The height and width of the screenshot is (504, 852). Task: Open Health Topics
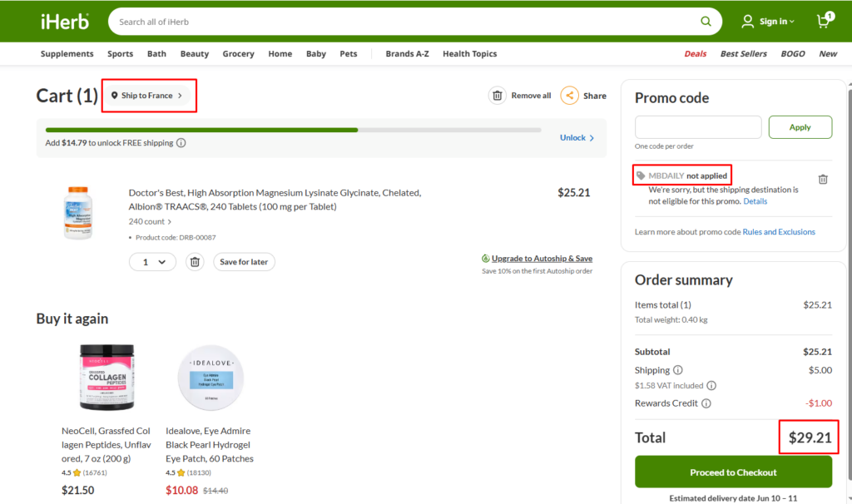point(469,54)
